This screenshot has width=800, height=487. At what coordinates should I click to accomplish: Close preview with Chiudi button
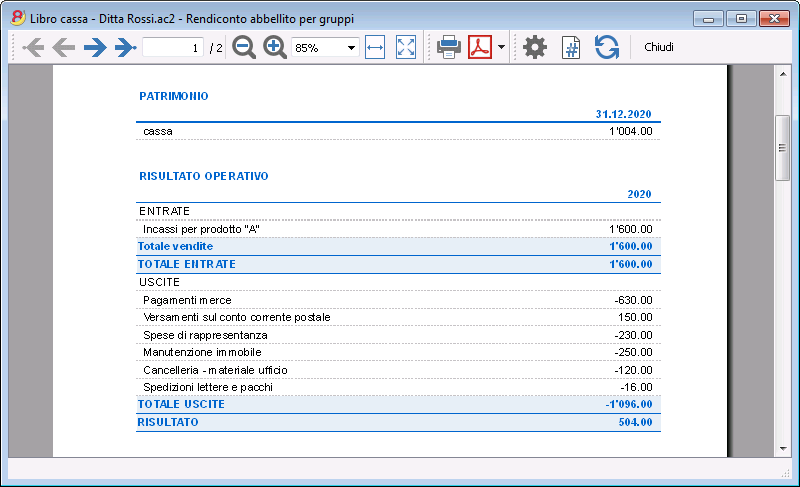659,47
